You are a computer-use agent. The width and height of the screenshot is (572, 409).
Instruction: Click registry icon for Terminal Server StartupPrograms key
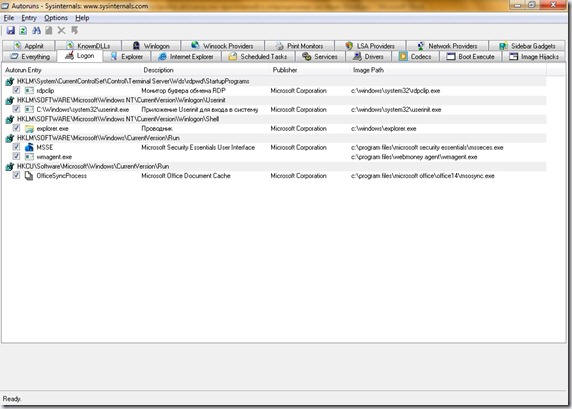click(10, 81)
